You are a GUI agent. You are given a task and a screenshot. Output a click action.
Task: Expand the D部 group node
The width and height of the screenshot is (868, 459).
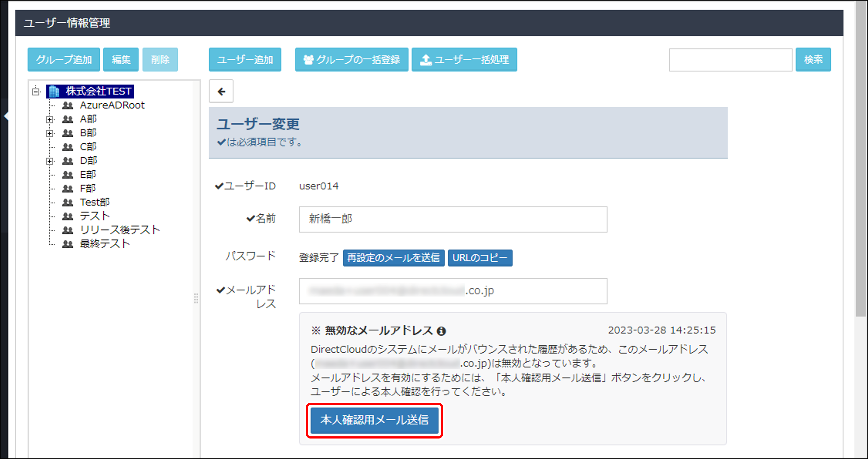50,161
